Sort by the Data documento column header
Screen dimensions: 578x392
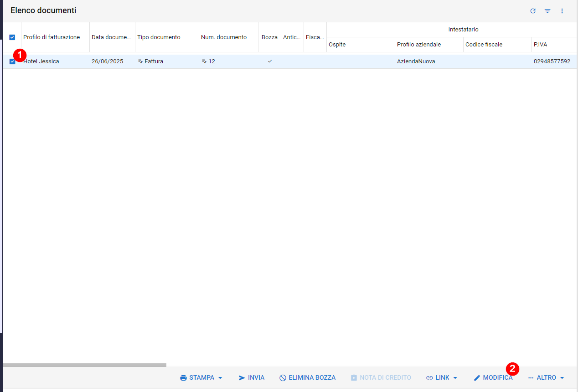tap(111, 37)
